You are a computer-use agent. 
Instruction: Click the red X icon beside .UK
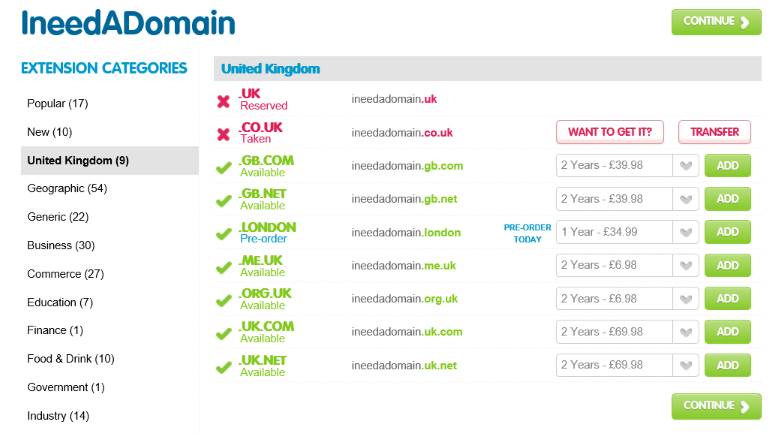click(224, 100)
